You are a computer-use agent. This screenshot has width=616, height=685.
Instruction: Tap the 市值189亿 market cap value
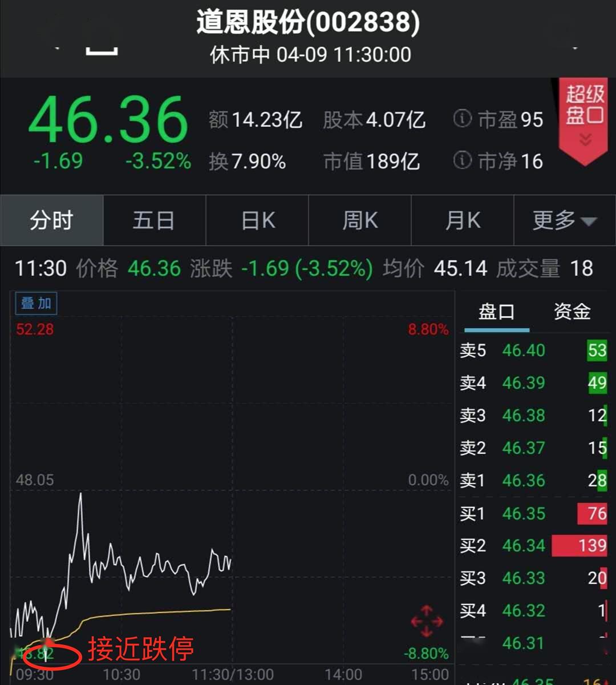(x=372, y=162)
